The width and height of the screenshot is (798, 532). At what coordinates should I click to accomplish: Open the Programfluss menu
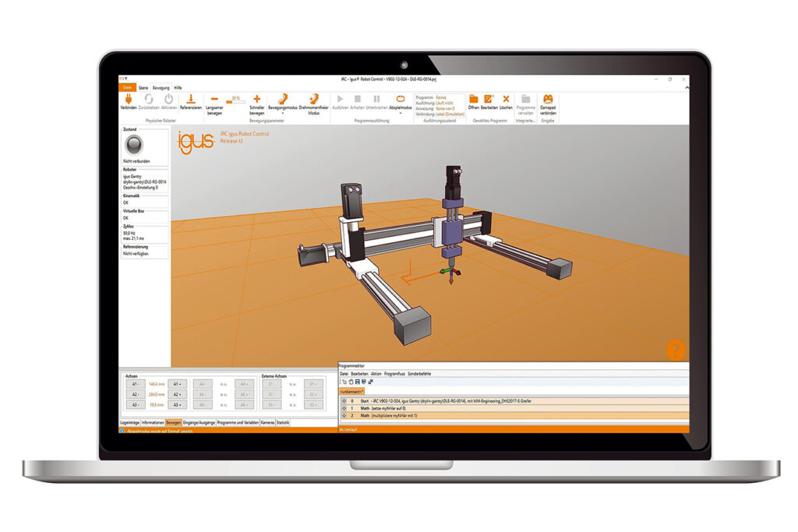pyautogui.click(x=394, y=374)
